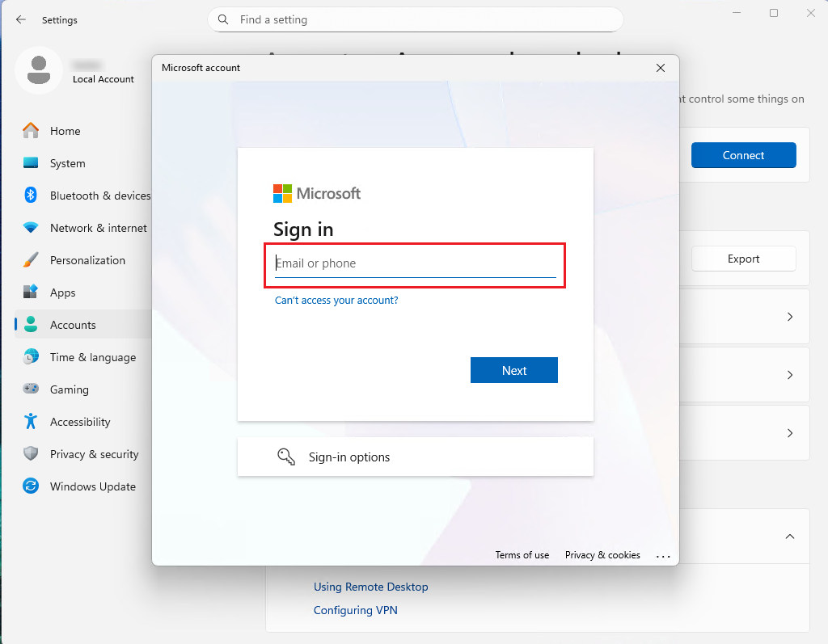Expand the settings row beside Export
828x644 pixels.
click(790, 316)
